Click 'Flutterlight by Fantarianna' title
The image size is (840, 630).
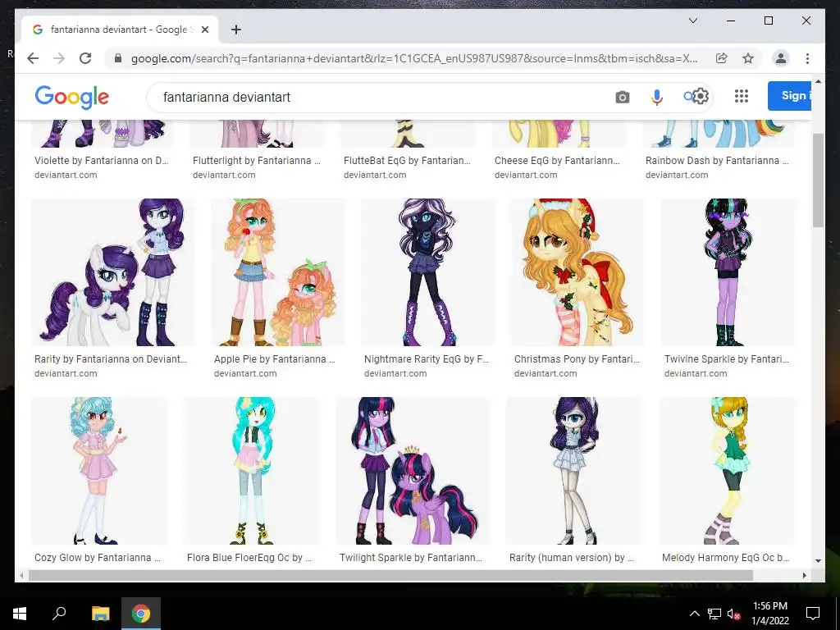pos(257,160)
